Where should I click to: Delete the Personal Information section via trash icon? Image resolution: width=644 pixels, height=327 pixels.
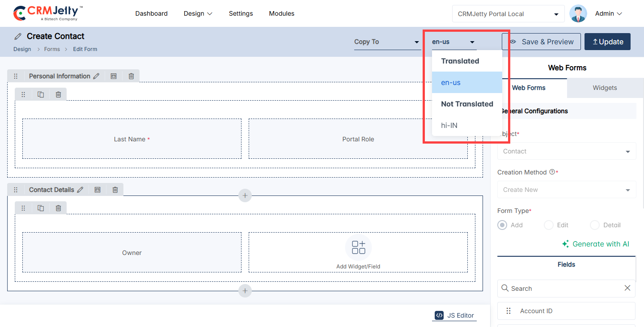131,76
